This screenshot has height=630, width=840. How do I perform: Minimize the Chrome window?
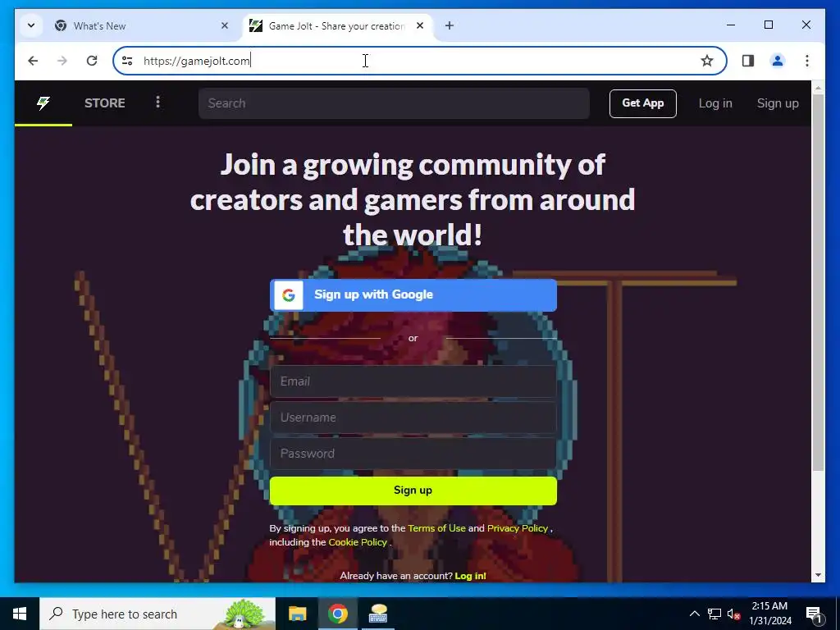tap(731, 25)
